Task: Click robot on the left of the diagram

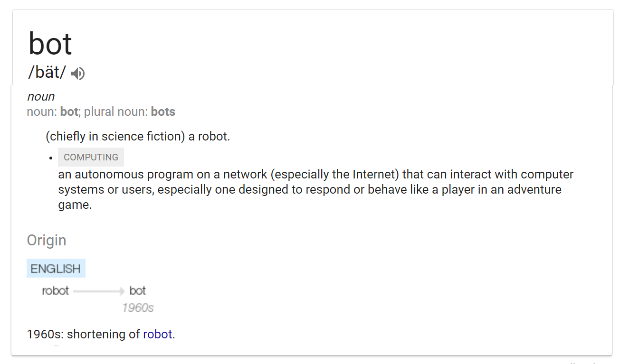Action: (x=55, y=290)
